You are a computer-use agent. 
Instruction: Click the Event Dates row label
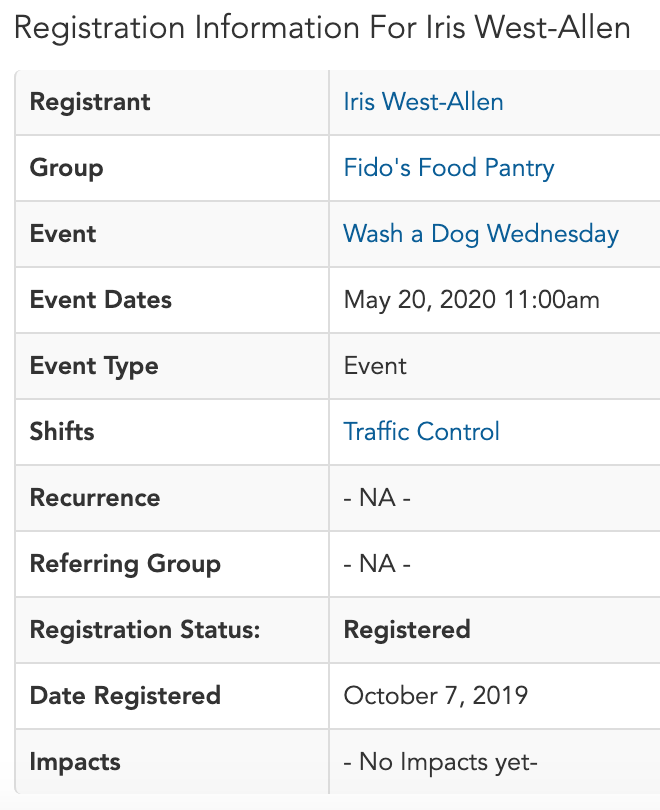[101, 300]
